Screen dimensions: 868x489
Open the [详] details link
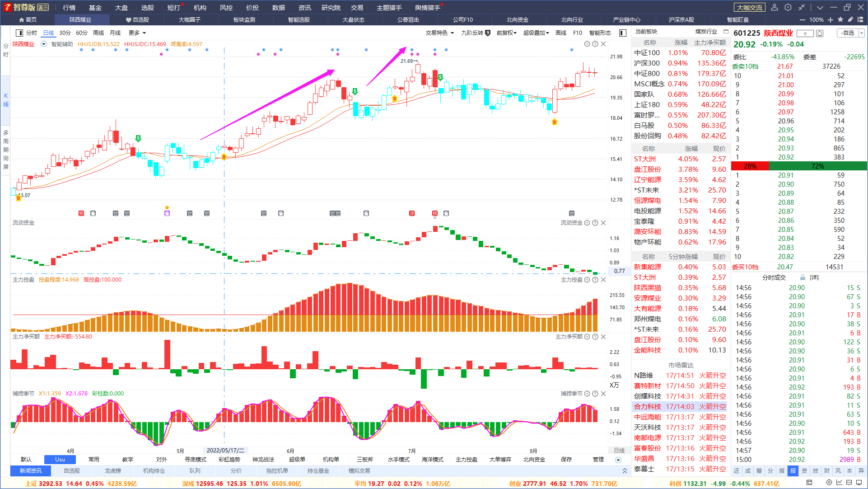coord(814,277)
